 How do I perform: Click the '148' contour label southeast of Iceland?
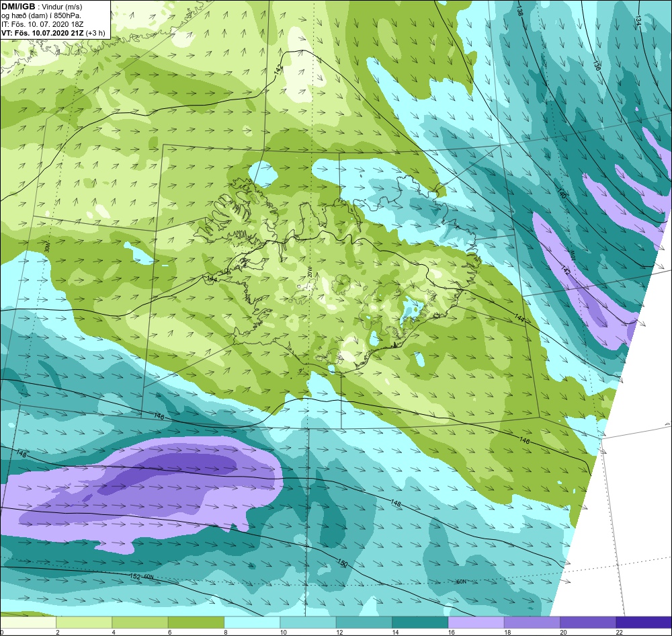pyautogui.click(x=396, y=503)
